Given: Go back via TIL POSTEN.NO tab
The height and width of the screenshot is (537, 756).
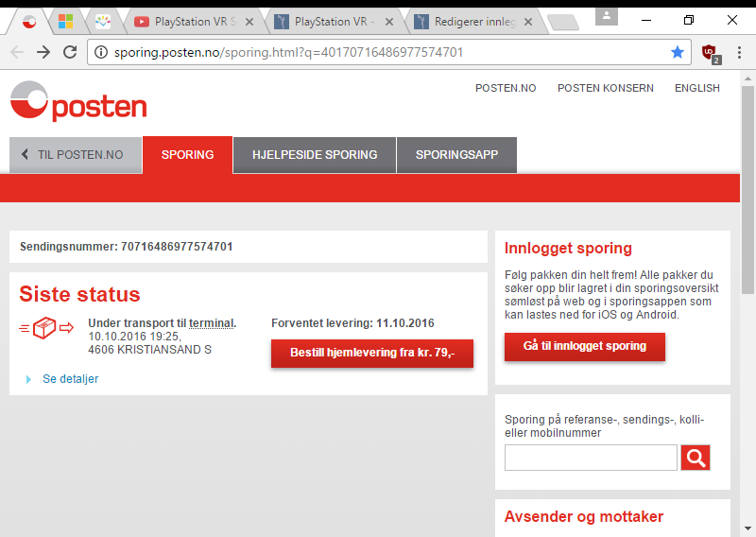Looking at the screenshot, I should point(76,155).
